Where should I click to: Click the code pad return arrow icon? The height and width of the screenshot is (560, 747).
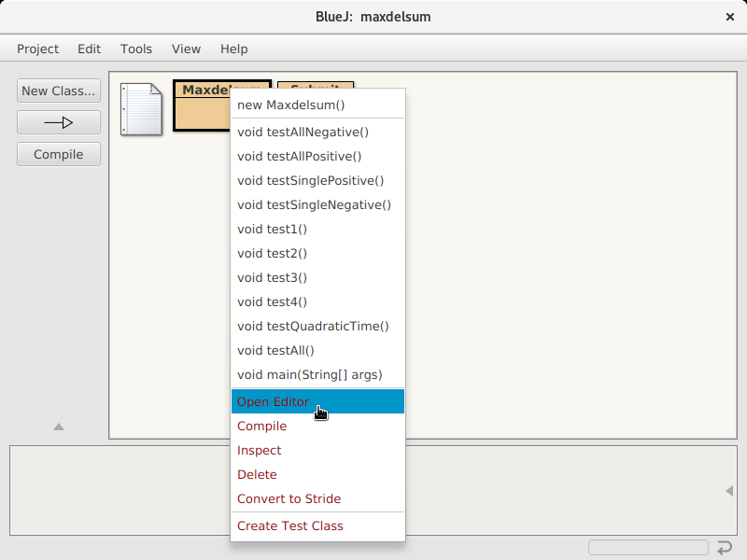725,548
